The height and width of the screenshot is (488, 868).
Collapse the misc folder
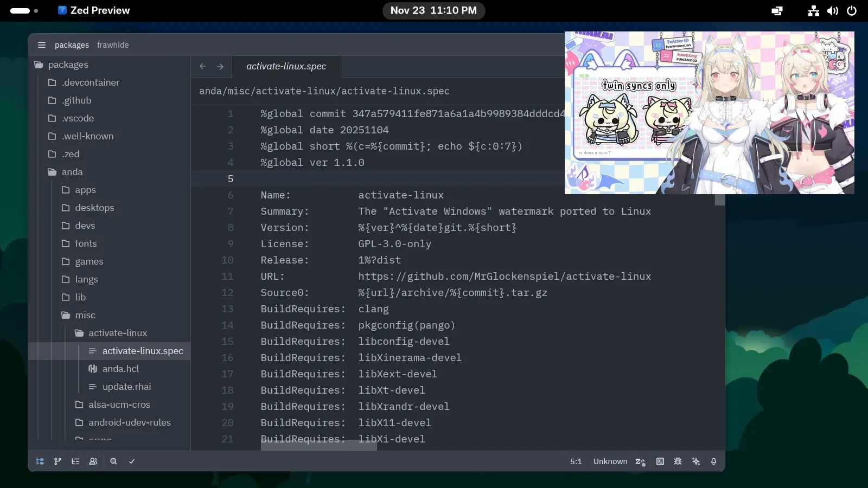(x=85, y=315)
